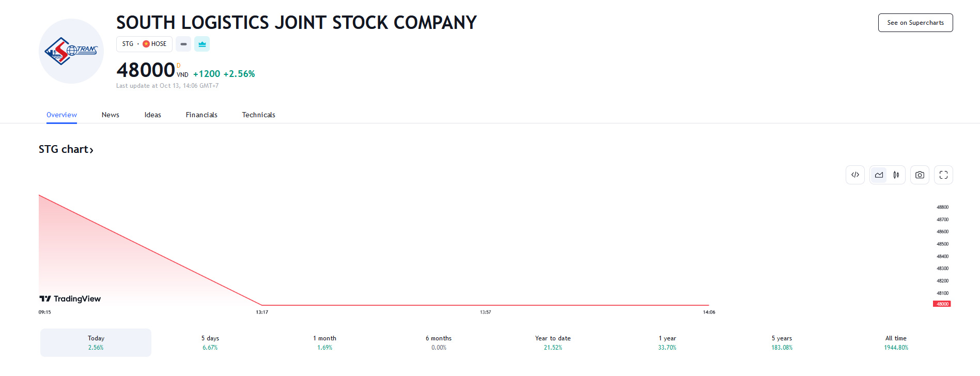Open the chart in fullscreen mode
The width and height of the screenshot is (980, 376).
(943, 175)
